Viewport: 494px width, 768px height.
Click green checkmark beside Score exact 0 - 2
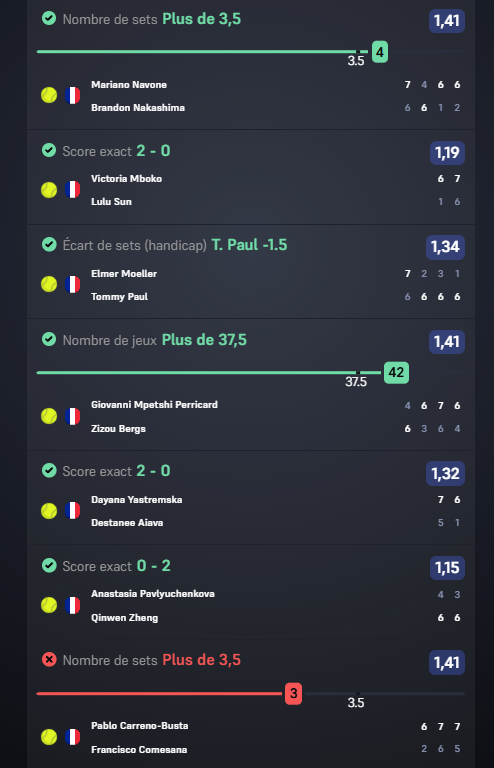pyautogui.click(x=49, y=565)
